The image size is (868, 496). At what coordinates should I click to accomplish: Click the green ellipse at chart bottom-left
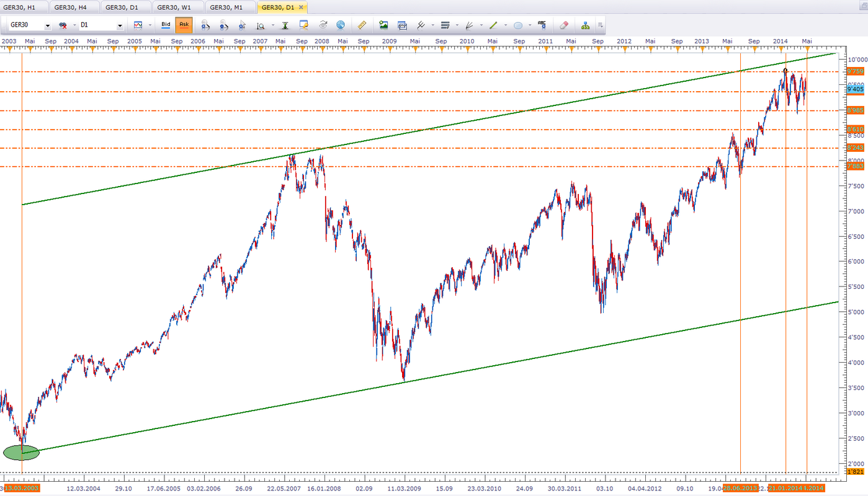[x=21, y=452]
